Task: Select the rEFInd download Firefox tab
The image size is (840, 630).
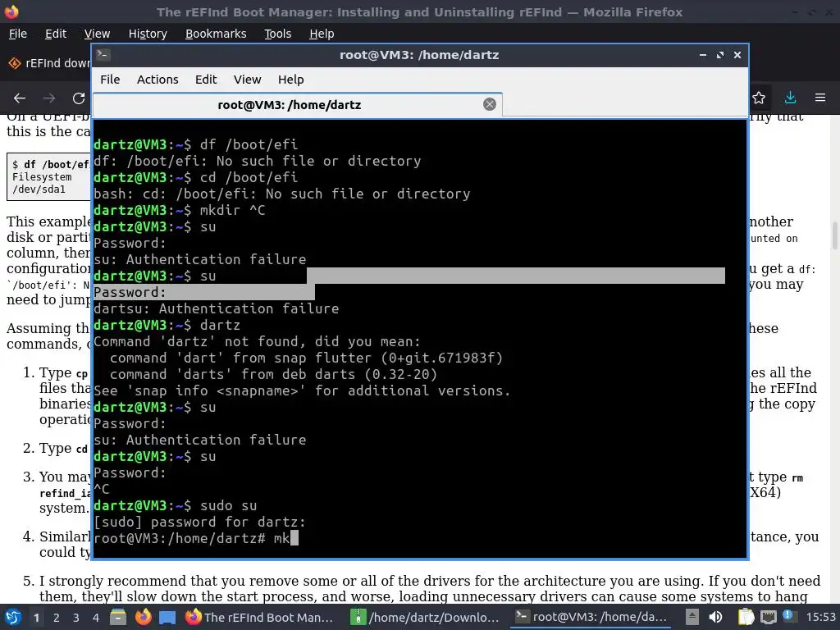Action: pyautogui.click(x=48, y=63)
